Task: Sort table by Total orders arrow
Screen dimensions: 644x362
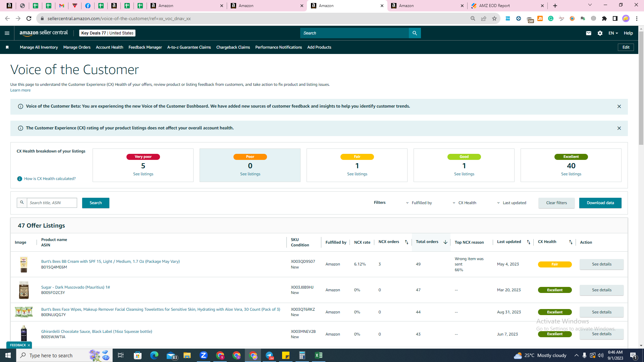Action: point(445,242)
